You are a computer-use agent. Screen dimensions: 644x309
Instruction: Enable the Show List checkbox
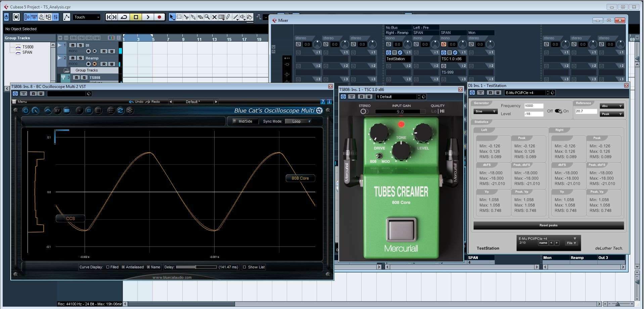pyautogui.click(x=244, y=267)
